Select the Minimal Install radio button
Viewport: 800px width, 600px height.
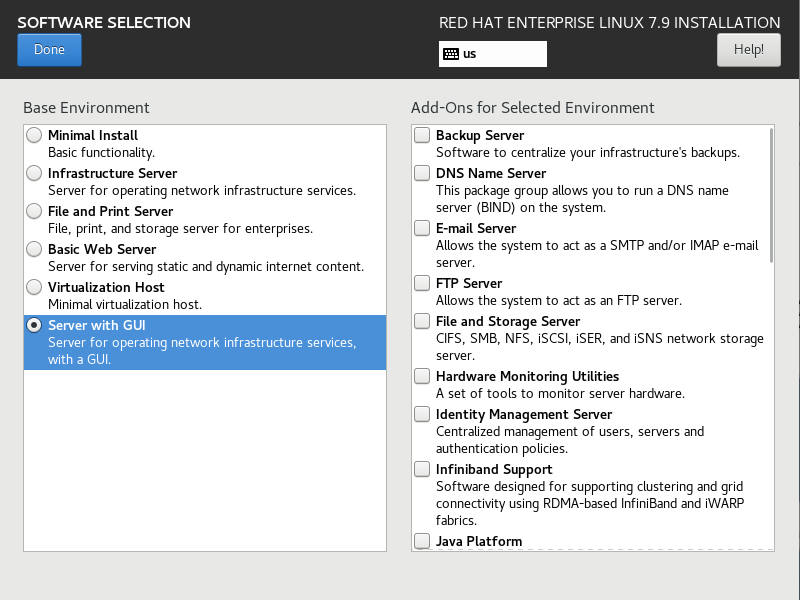tap(35, 135)
